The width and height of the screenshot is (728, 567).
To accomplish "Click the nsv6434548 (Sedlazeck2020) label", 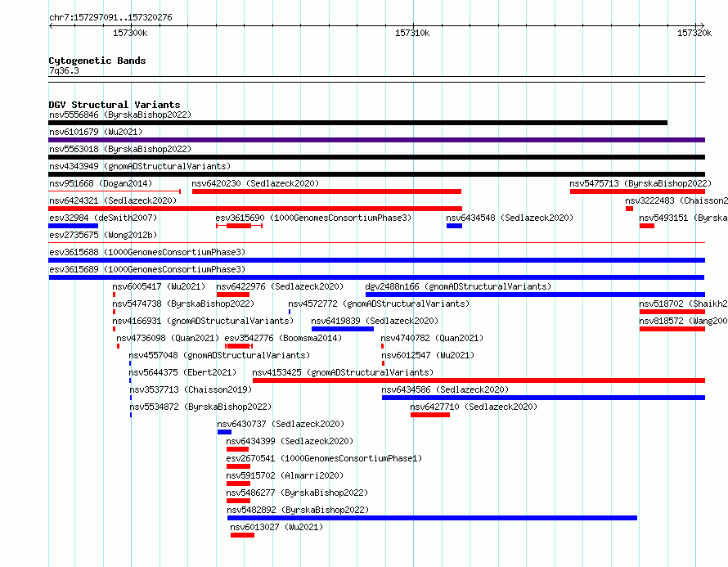I will 510,218.
